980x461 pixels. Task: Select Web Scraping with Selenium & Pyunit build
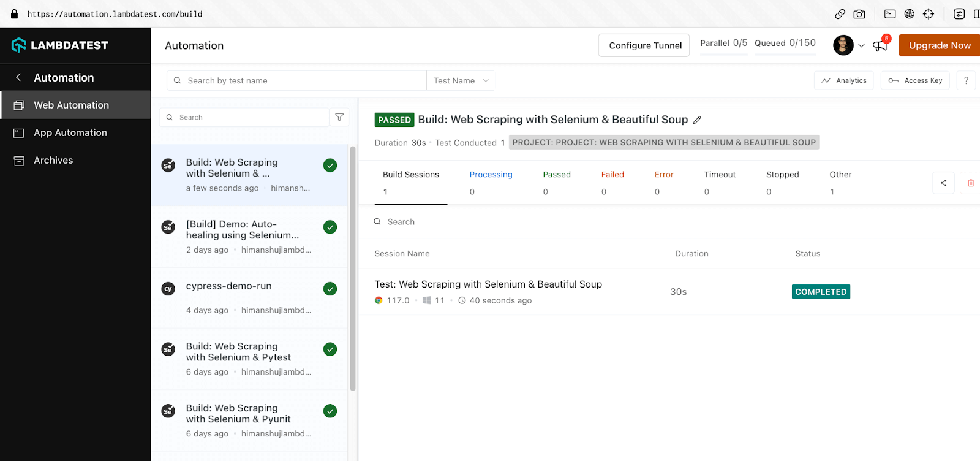click(250, 421)
